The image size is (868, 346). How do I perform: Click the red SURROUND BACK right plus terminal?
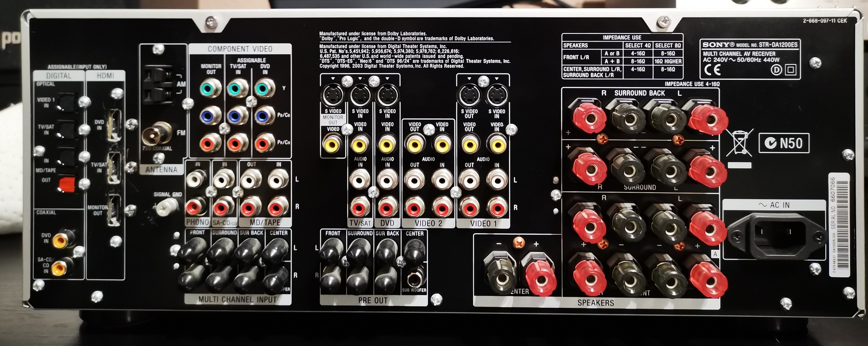589,116
